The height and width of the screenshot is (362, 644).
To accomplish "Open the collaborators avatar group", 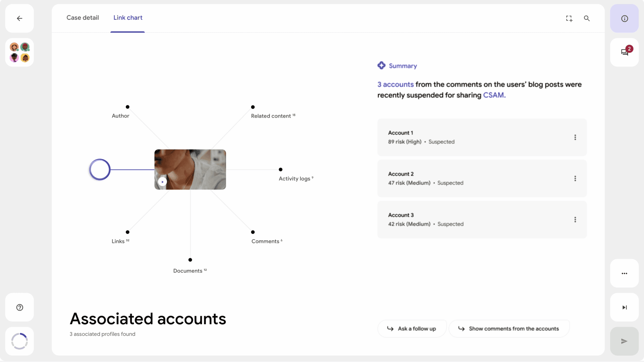I will [19, 52].
